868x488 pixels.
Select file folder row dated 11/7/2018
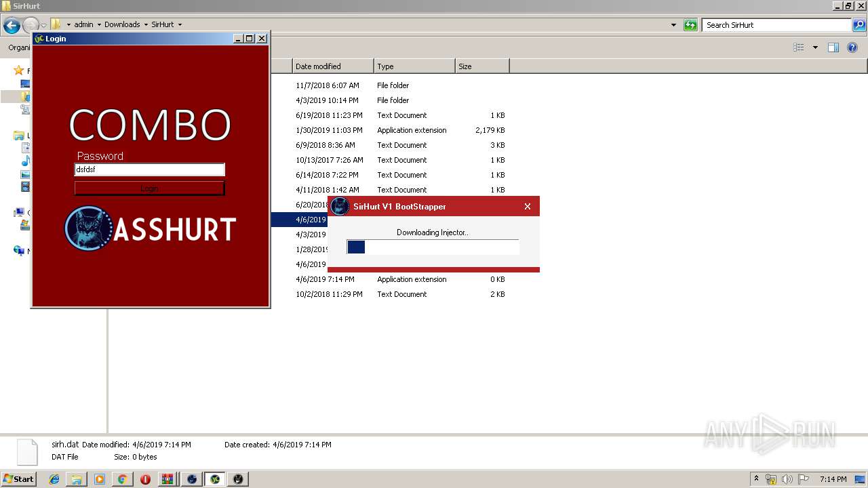(x=400, y=85)
